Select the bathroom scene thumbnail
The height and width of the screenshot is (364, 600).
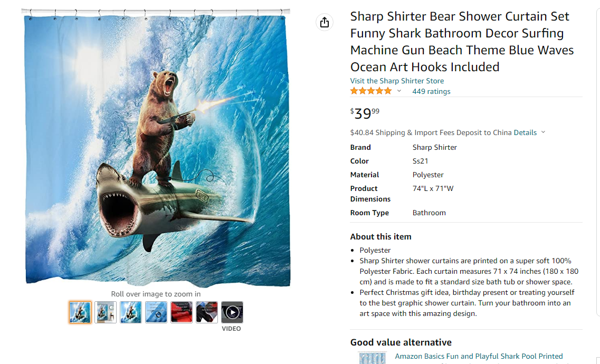pos(106,312)
